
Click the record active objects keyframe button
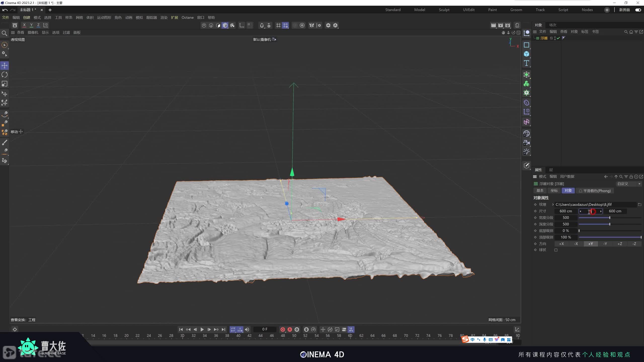(283, 329)
